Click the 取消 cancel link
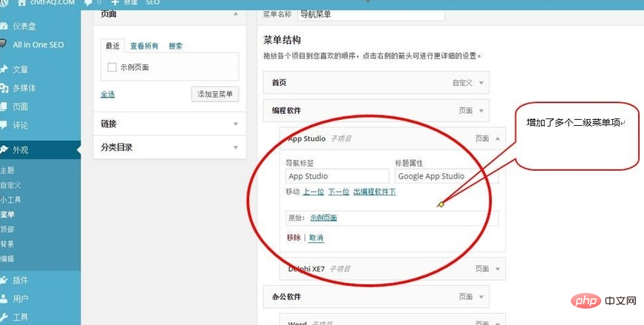 pyautogui.click(x=316, y=238)
